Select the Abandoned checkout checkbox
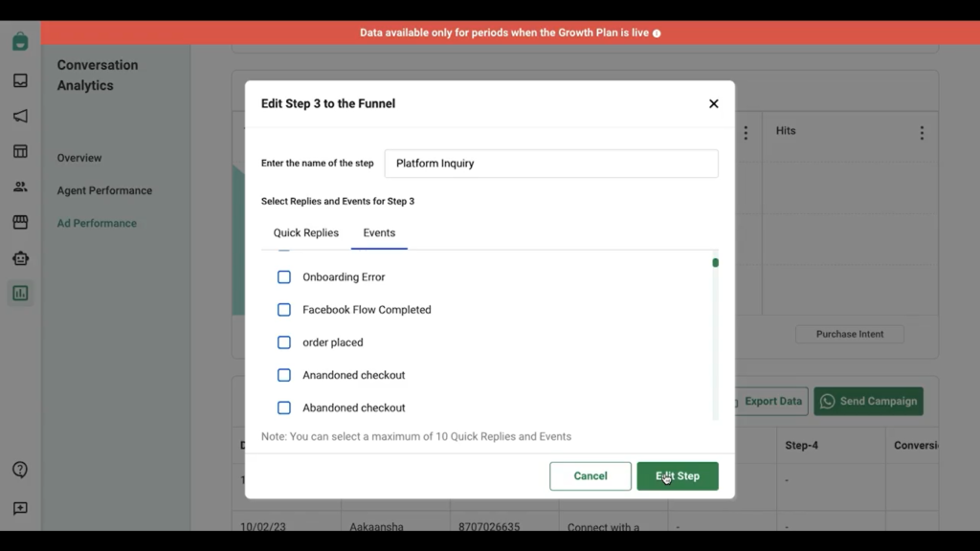 point(283,408)
